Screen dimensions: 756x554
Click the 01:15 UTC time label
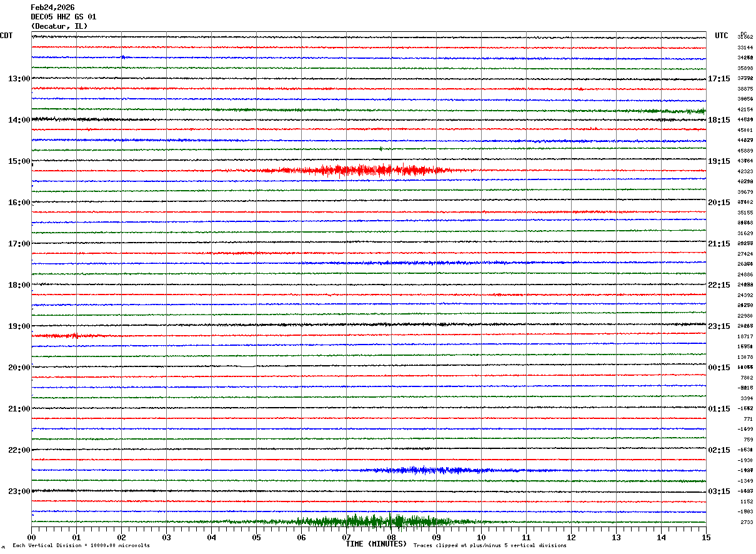(x=719, y=409)
